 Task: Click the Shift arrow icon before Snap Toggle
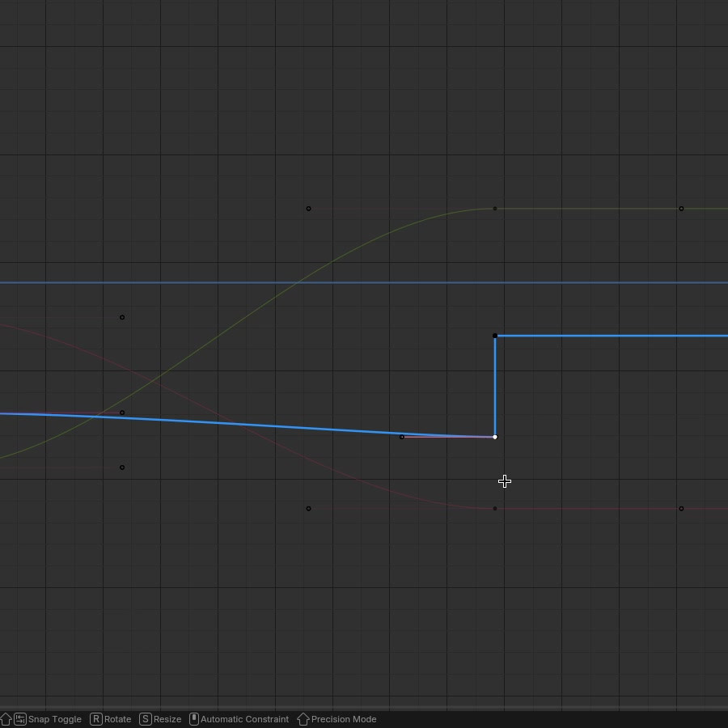coord(6,719)
